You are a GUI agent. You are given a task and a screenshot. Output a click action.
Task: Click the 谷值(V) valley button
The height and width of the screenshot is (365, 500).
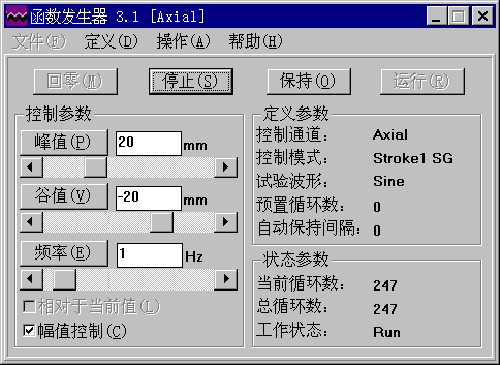pyautogui.click(x=64, y=196)
